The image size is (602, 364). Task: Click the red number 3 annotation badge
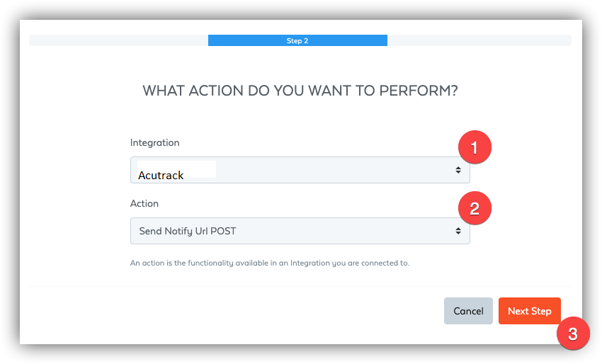pyautogui.click(x=573, y=334)
